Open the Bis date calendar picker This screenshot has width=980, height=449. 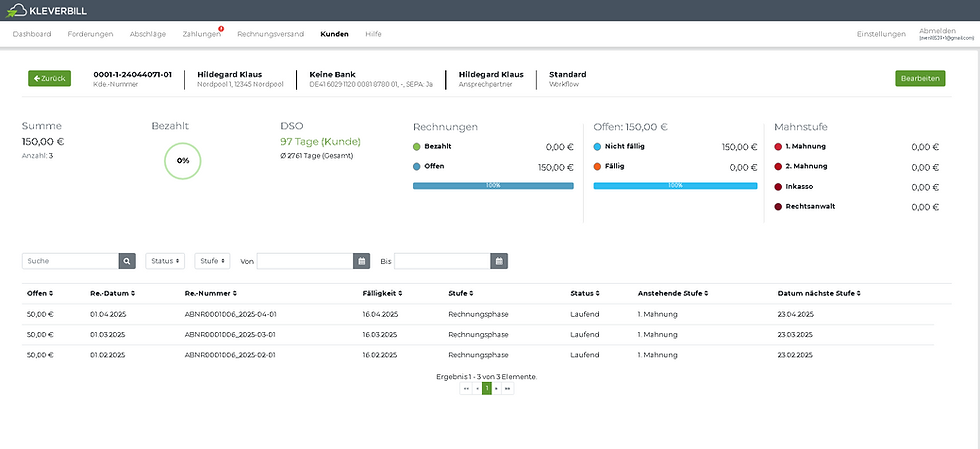tap(499, 261)
